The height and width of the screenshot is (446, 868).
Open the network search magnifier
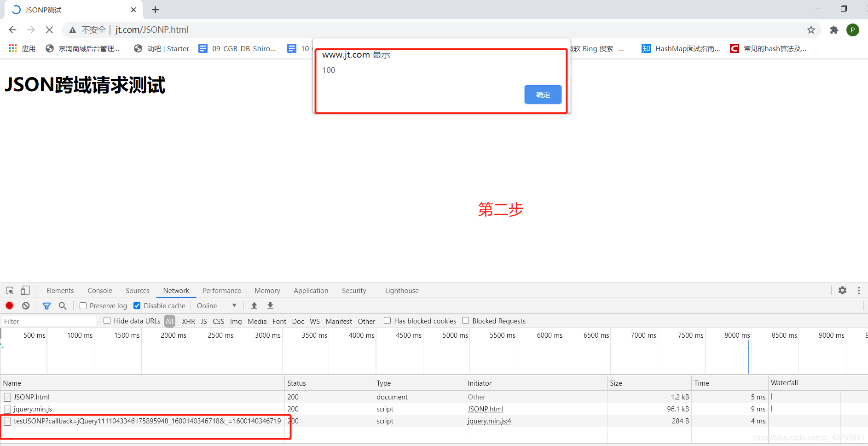pyautogui.click(x=63, y=305)
